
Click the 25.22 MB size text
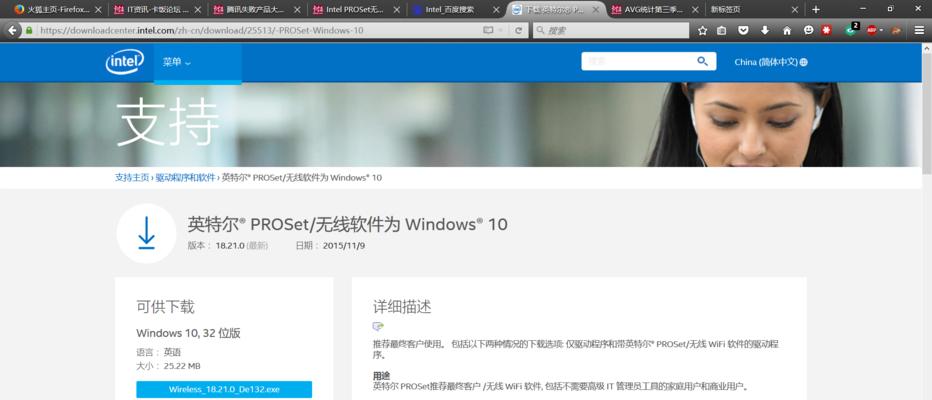pos(182,366)
